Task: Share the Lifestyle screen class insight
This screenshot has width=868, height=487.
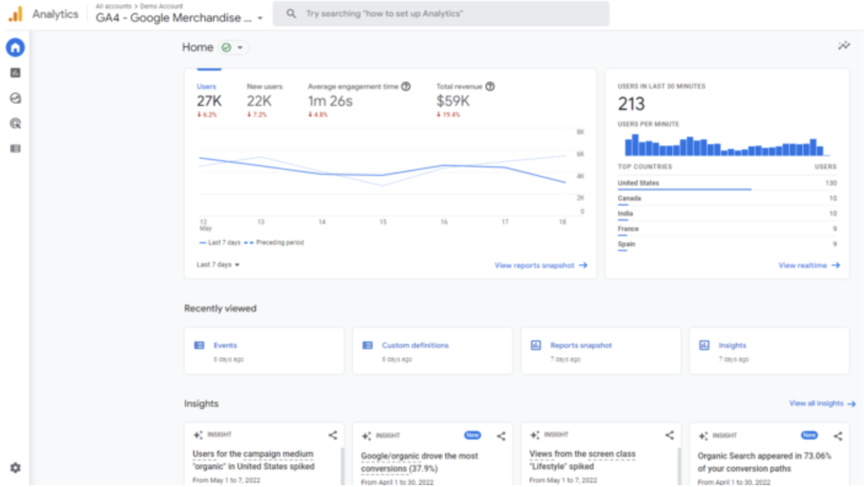Action: pyautogui.click(x=670, y=435)
